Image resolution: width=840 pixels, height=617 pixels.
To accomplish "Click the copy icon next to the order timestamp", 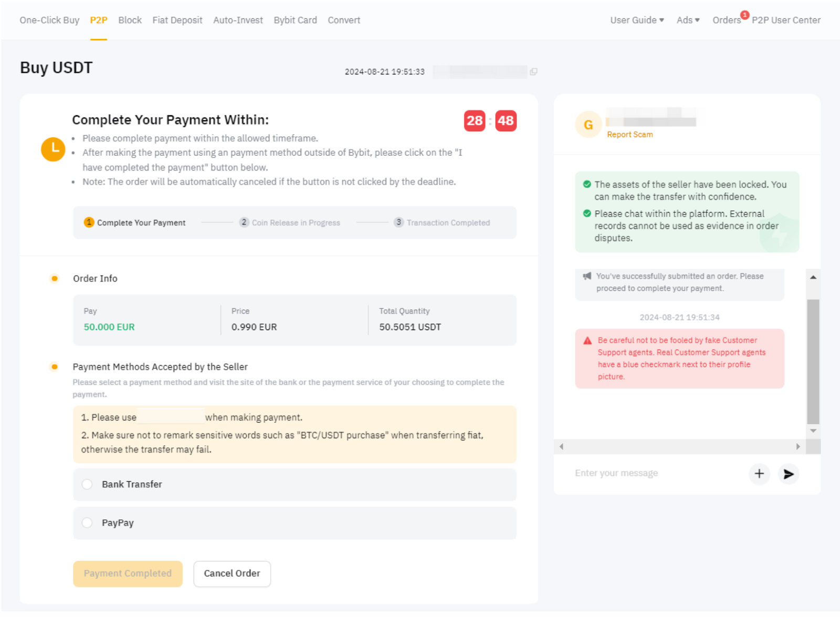I will [x=534, y=71].
